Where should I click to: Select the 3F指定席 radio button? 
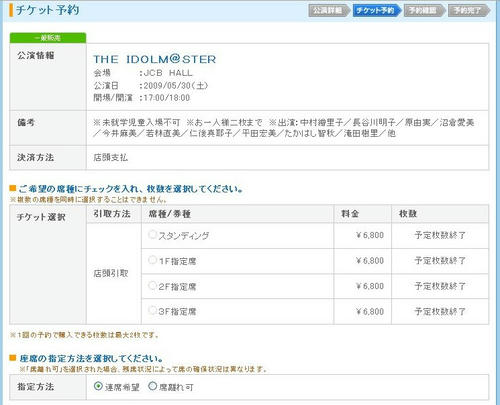point(152,311)
